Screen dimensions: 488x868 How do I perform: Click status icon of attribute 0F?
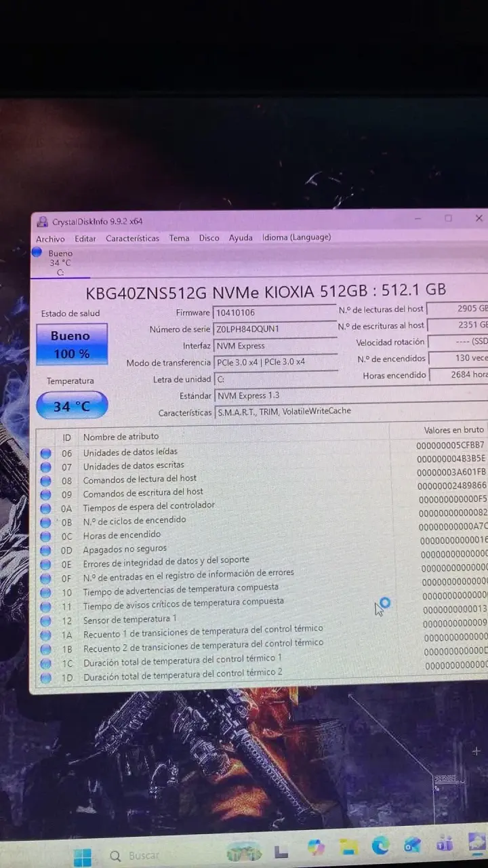point(45,578)
